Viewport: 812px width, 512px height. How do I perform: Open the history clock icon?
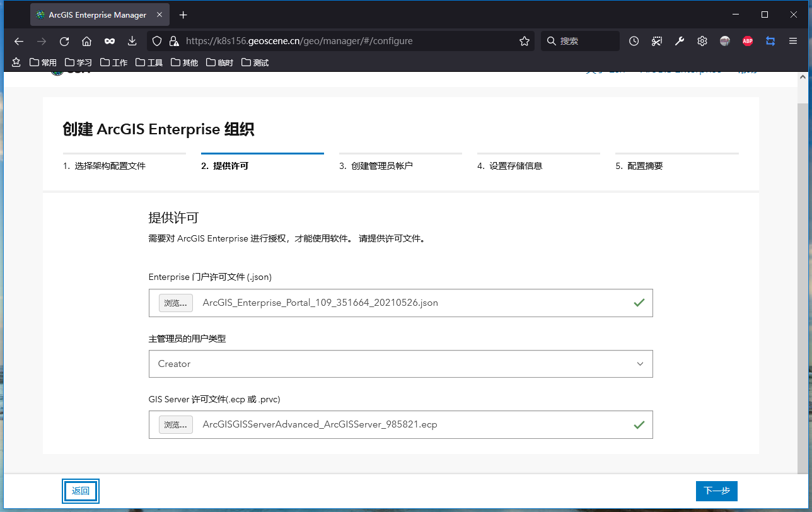click(634, 41)
